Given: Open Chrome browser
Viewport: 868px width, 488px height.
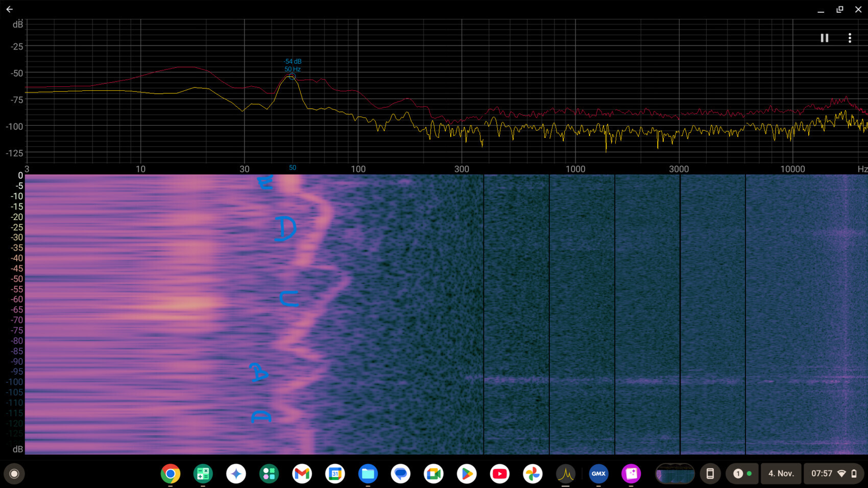Looking at the screenshot, I should click(170, 474).
